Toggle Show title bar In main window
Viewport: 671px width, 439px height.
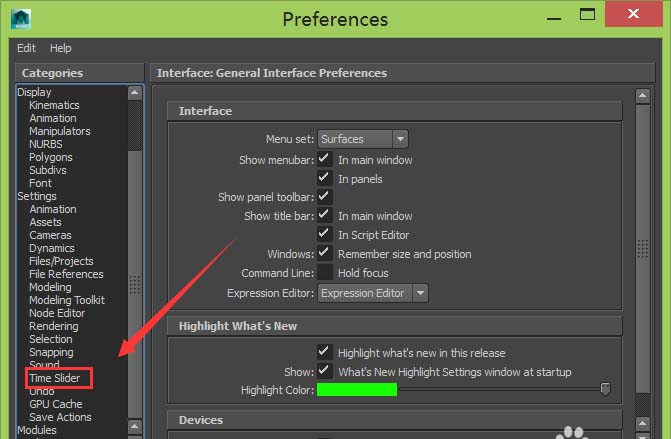point(325,216)
